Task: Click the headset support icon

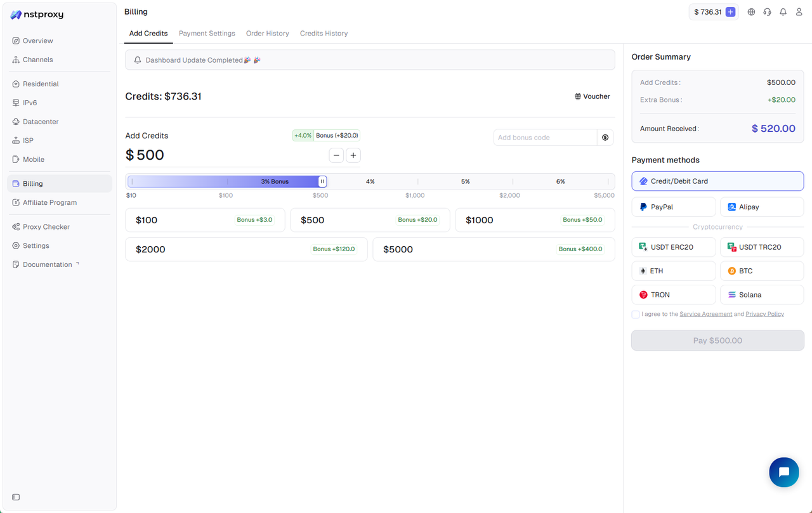Action: click(x=767, y=12)
